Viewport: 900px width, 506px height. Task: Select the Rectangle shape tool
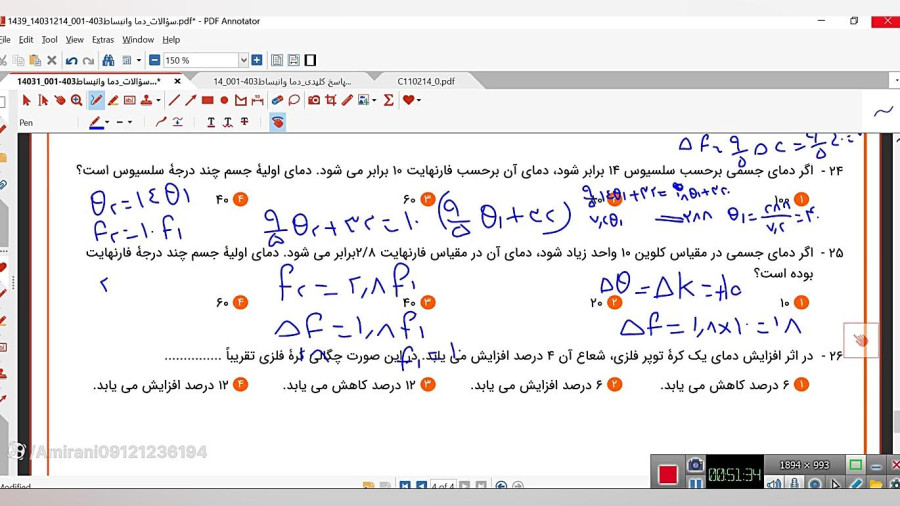tap(208, 100)
